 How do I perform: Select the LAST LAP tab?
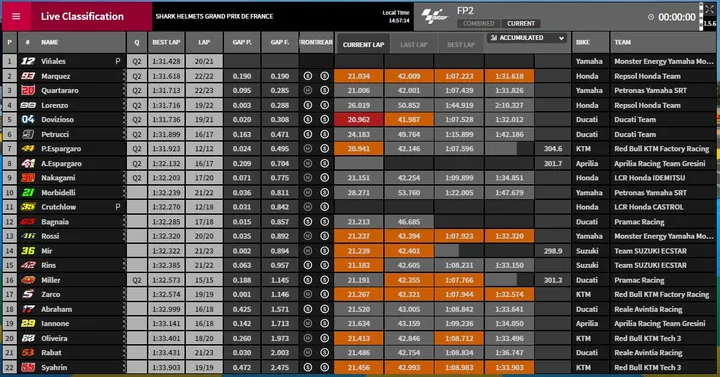coord(414,45)
